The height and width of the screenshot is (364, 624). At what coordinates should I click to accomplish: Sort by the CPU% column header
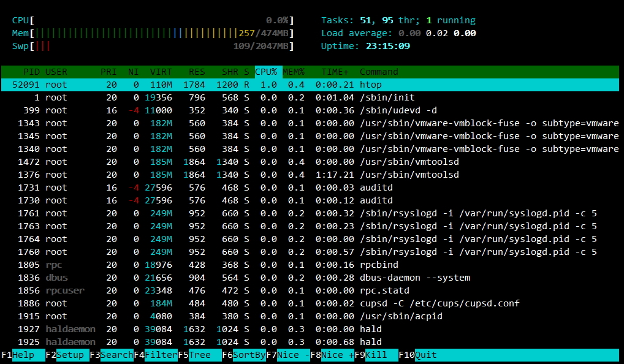pyautogui.click(x=266, y=72)
